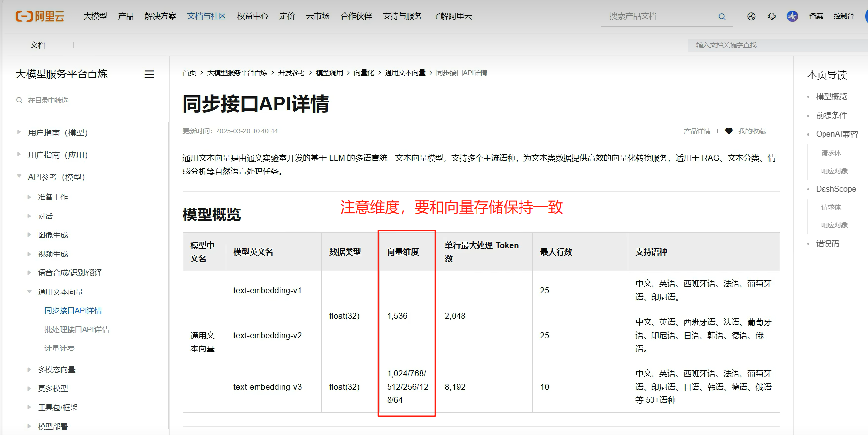This screenshot has height=435, width=868.
Task: Jump to 错误码 in page navigation
Action: [x=827, y=243]
